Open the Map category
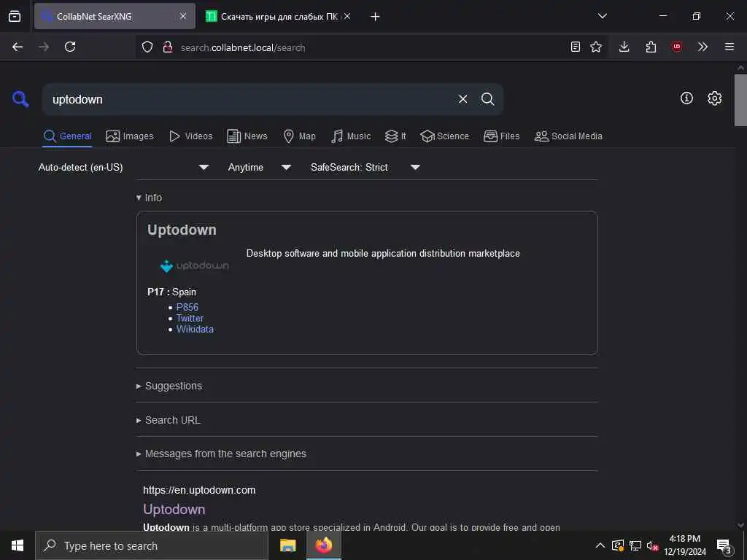 [299, 136]
